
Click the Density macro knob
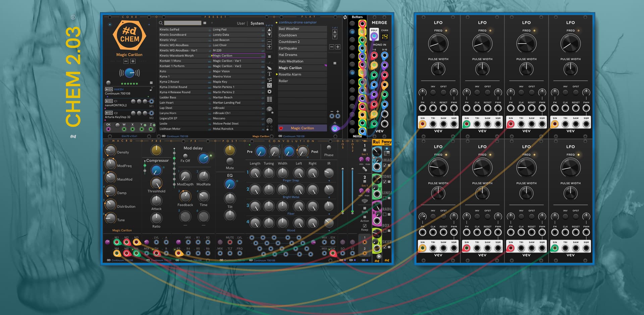[110, 151]
